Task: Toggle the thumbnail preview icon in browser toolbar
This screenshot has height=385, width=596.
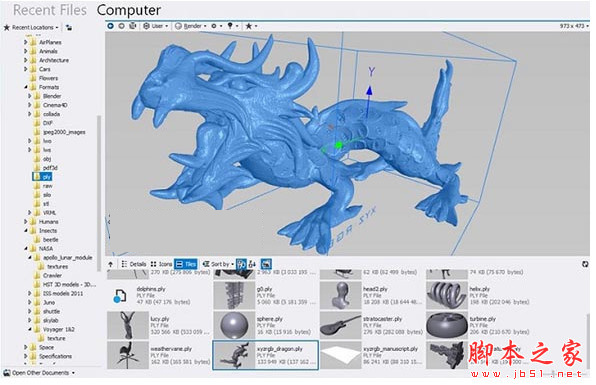Action: pos(266,264)
